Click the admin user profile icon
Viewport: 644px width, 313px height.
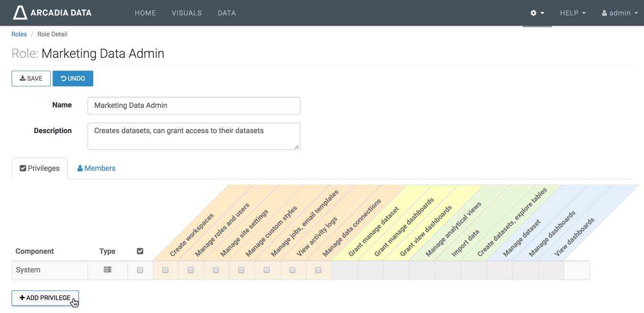point(604,13)
